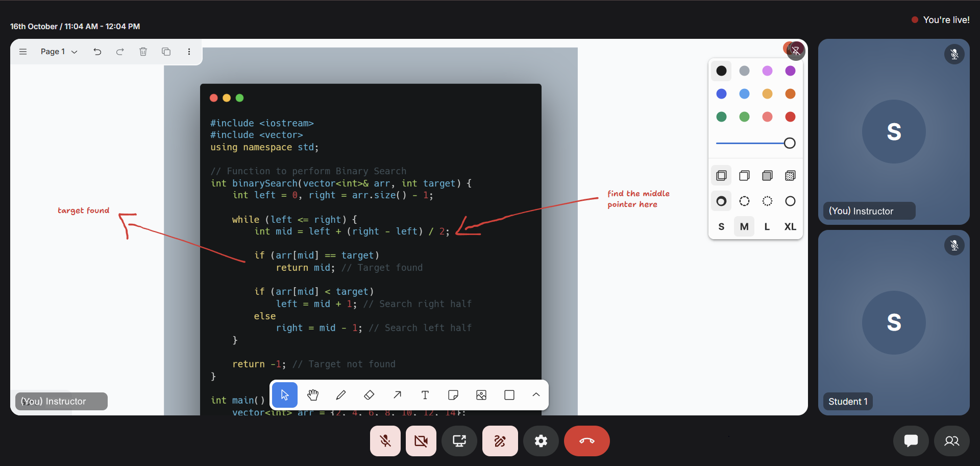End the call with red hang-up button
Viewport: 980px width, 466px height.
[x=586, y=441]
